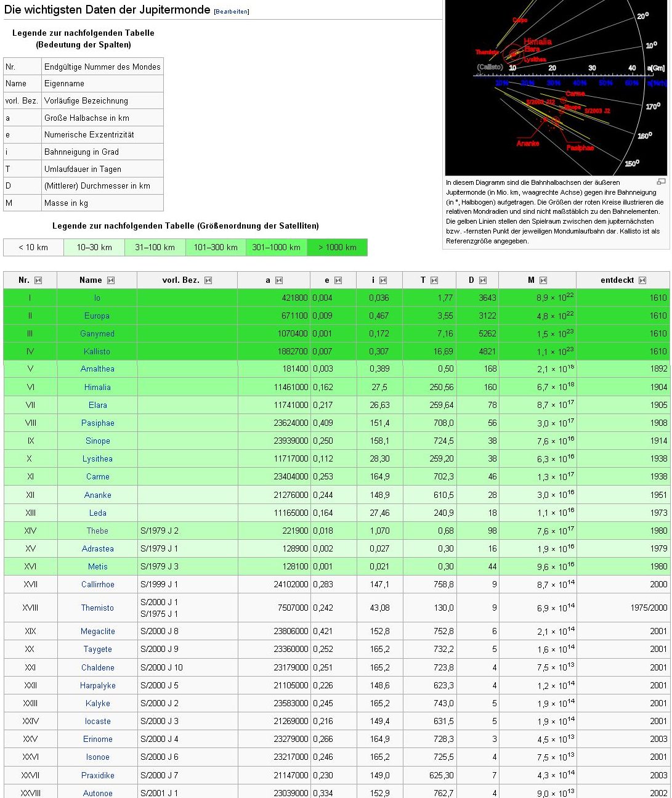Viewport: 672px width, 798px height.
Task: Sort by entdeckt column icon
Action: 642,280
